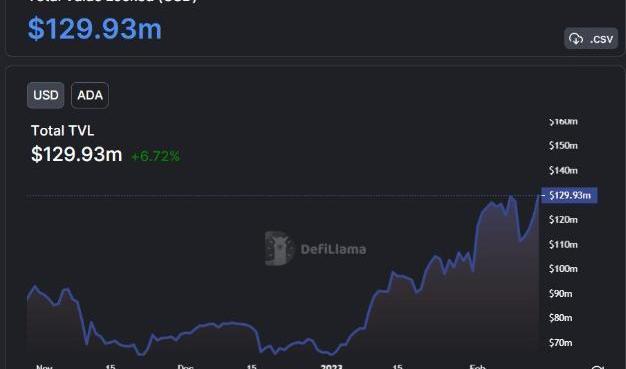Click the cloud download icon beside .csv
The width and height of the screenshot is (626, 369).
576,39
